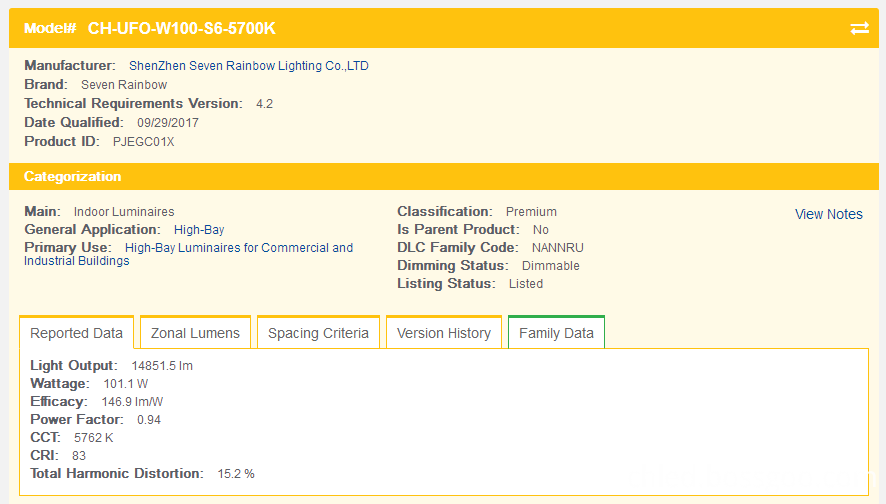Viewport: 886px width, 504px height.
Task: Click the Total Harmonic Distortion value
Action: tap(236, 473)
